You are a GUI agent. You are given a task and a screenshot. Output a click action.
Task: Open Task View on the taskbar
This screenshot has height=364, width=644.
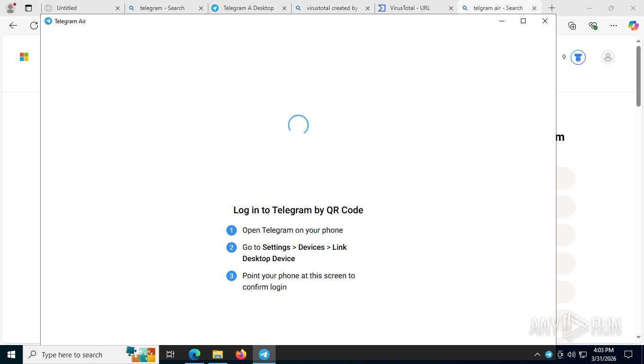pos(170,355)
